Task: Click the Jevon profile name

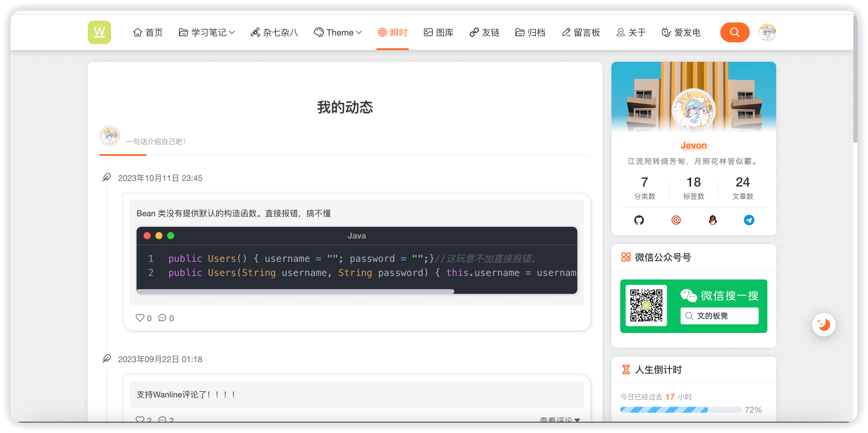Action: [x=694, y=146]
